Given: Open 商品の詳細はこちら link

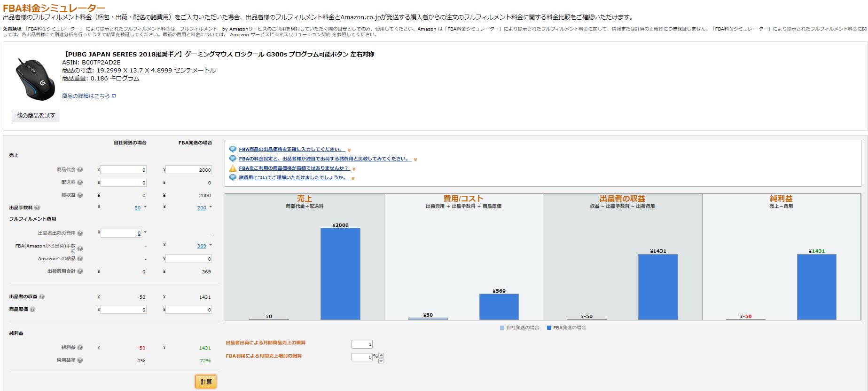Looking at the screenshot, I should click(86, 96).
